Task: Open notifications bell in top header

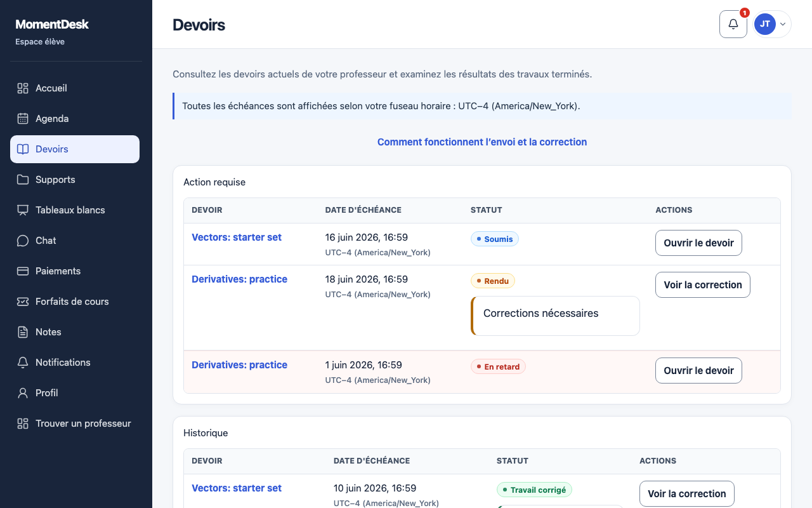Action: [733, 24]
